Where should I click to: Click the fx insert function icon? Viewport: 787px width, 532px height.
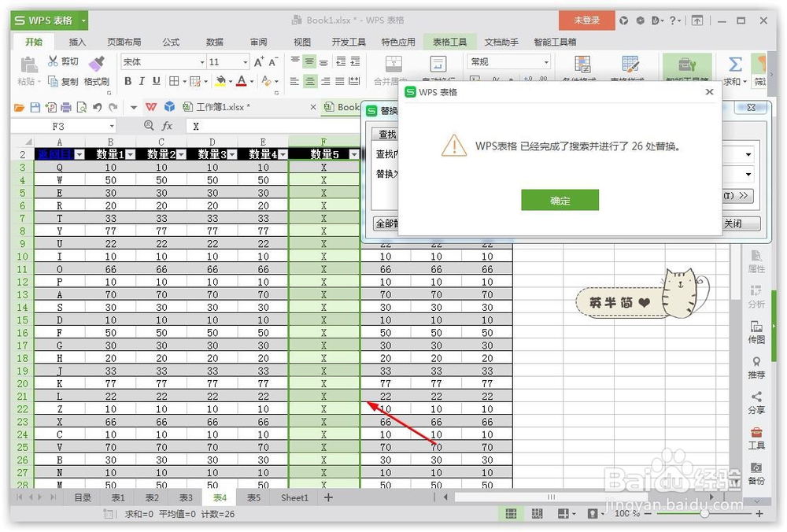tap(167, 126)
